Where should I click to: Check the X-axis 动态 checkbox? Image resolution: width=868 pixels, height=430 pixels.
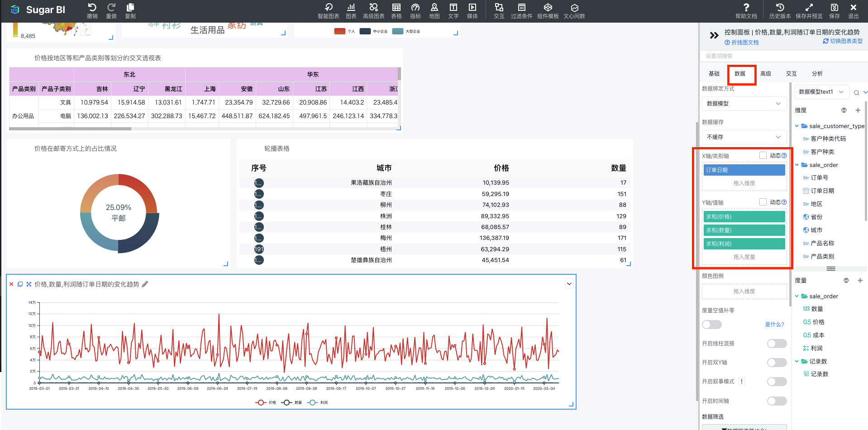pos(763,155)
